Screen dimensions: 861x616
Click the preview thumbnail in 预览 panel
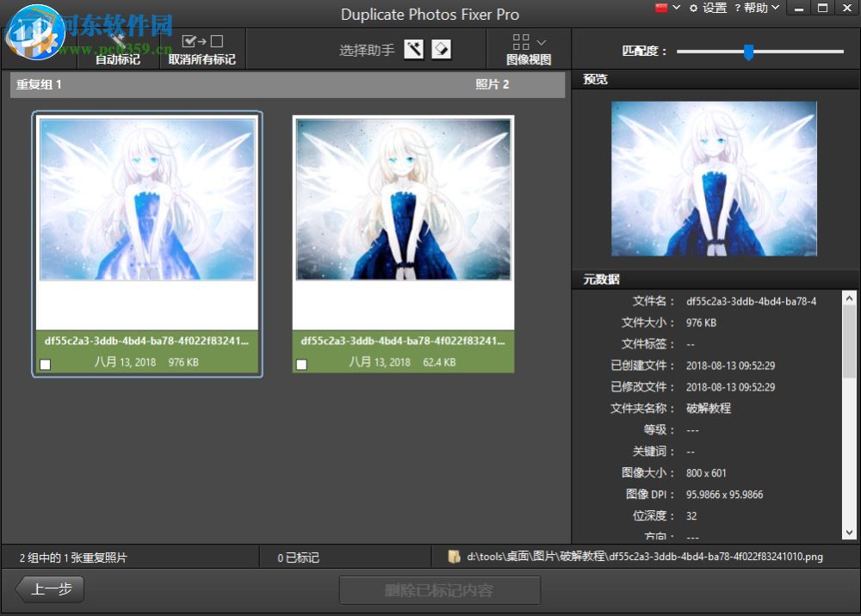[x=714, y=179]
